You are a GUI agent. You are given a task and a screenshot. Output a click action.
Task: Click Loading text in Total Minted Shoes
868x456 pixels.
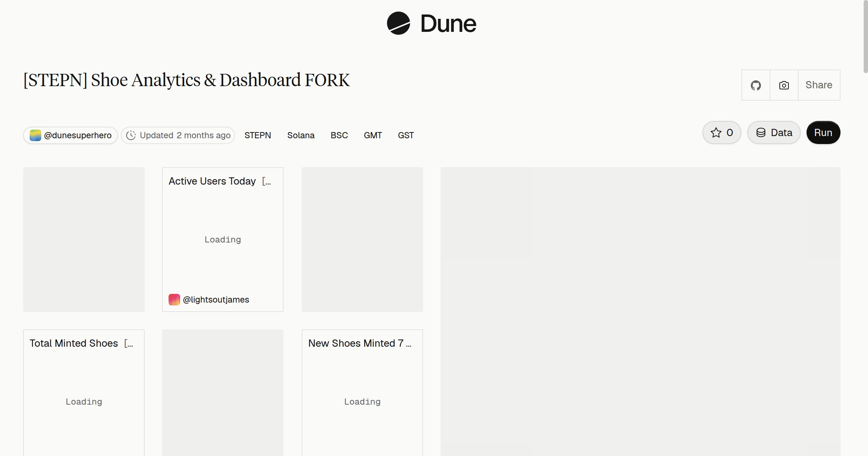(84, 402)
